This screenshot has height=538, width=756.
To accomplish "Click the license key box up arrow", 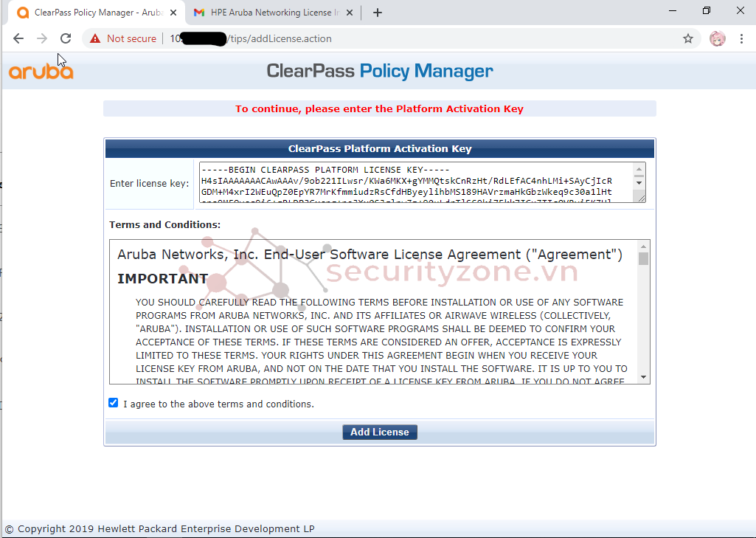I will [x=639, y=168].
